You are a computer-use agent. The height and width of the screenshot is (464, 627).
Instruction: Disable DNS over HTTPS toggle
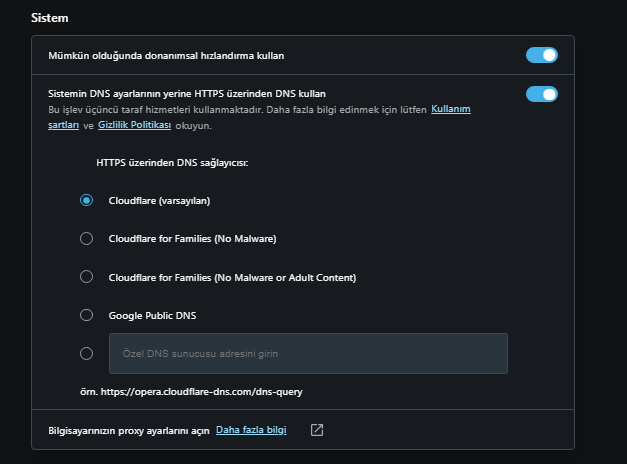pos(541,94)
